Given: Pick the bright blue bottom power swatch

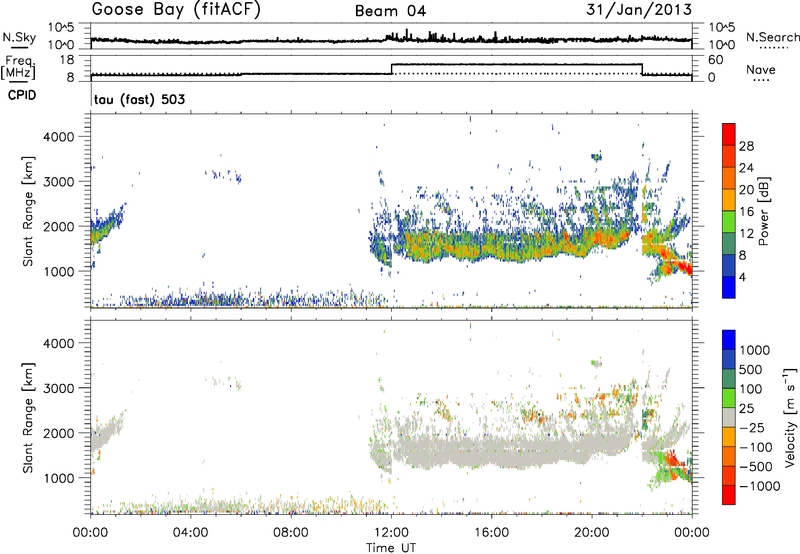Looking at the screenshot, I should (x=729, y=287).
